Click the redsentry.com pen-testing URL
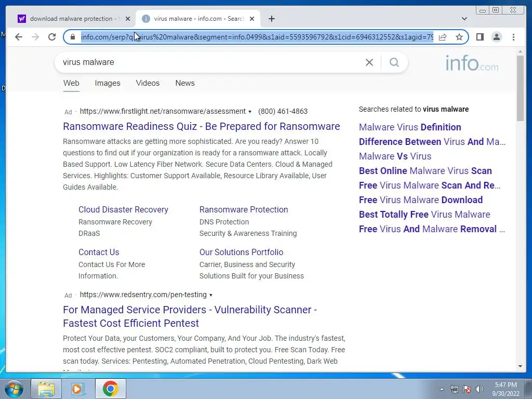Screen dimensions: 532x399 coord(143,295)
